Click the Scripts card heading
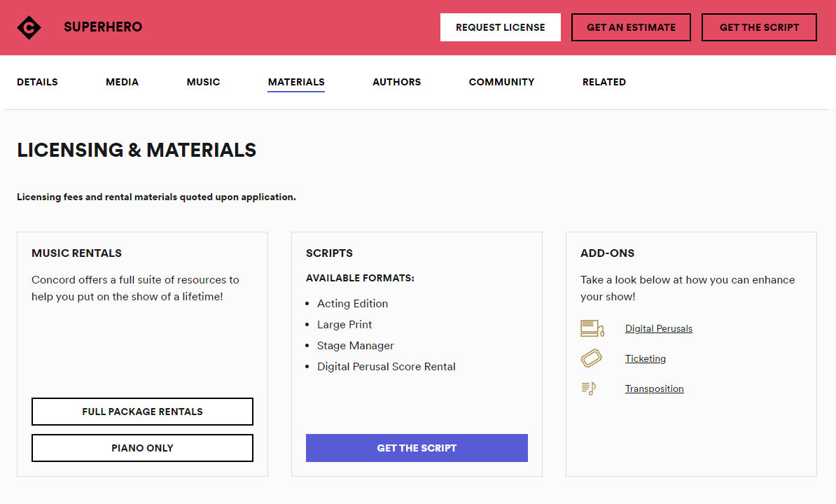 point(329,253)
